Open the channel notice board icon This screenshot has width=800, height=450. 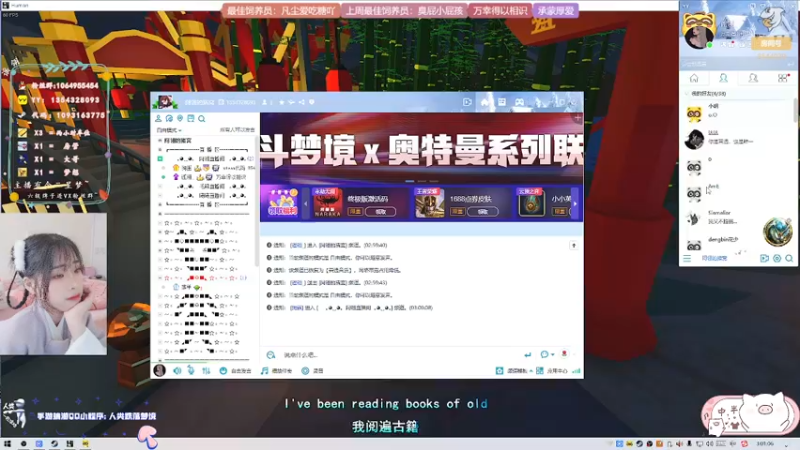click(191, 118)
